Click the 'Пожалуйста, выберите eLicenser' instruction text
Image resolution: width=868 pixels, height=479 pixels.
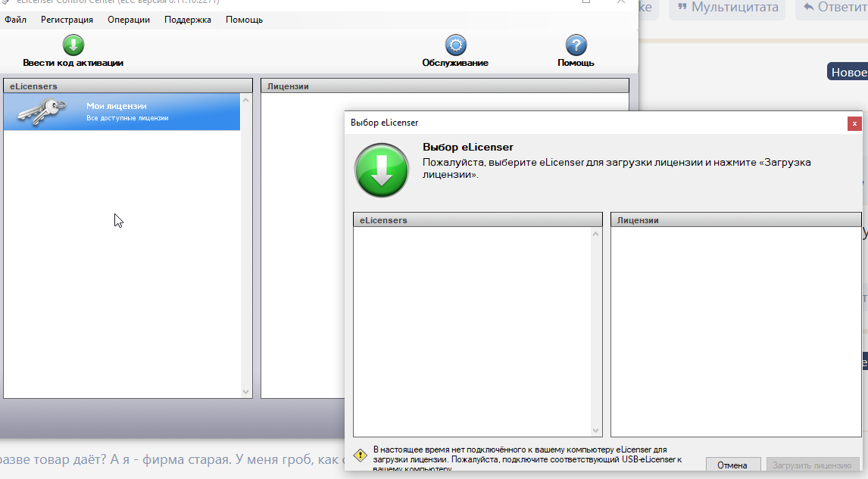(x=617, y=168)
